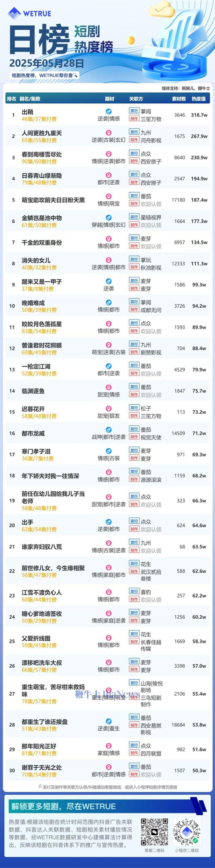
Task: Click the pink female icon for 人间更胜九重天
Action: tap(109, 133)
